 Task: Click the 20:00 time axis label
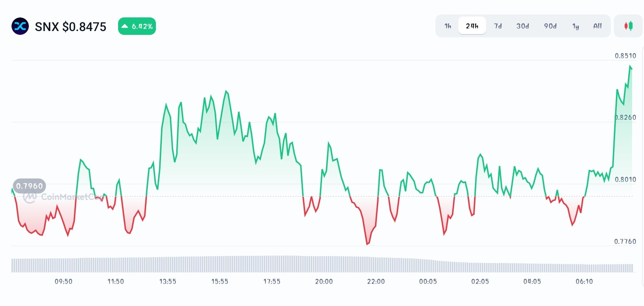[324, 281]
